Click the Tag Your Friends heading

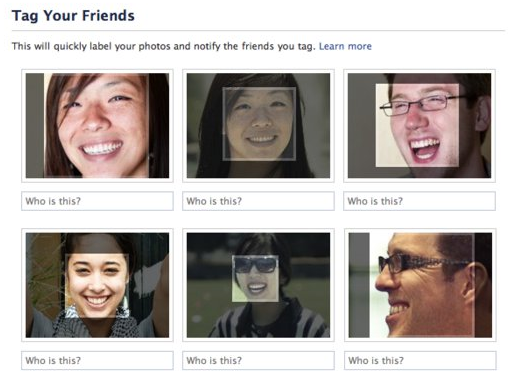[x=73, y=16]
